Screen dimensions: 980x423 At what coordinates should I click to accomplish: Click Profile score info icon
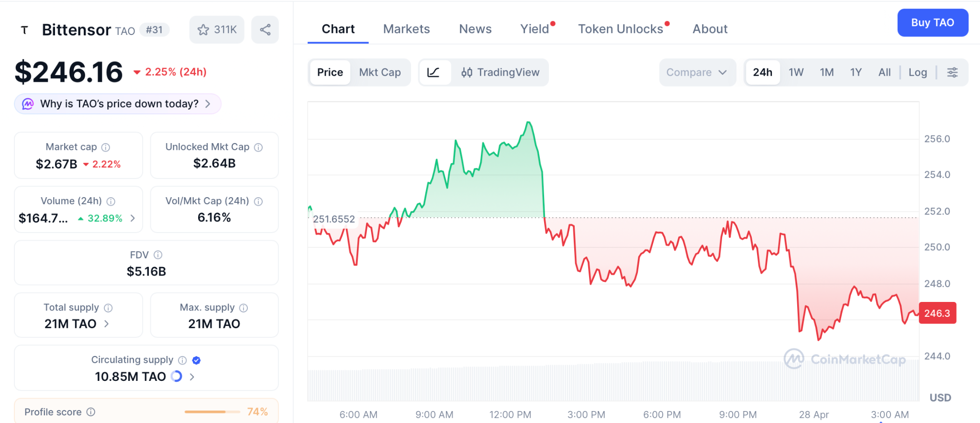coord(91,412)
